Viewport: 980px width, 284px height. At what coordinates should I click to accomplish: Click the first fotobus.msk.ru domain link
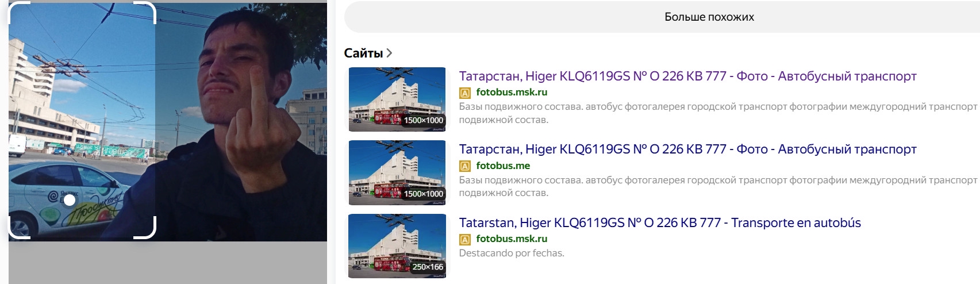click(512, 92)
